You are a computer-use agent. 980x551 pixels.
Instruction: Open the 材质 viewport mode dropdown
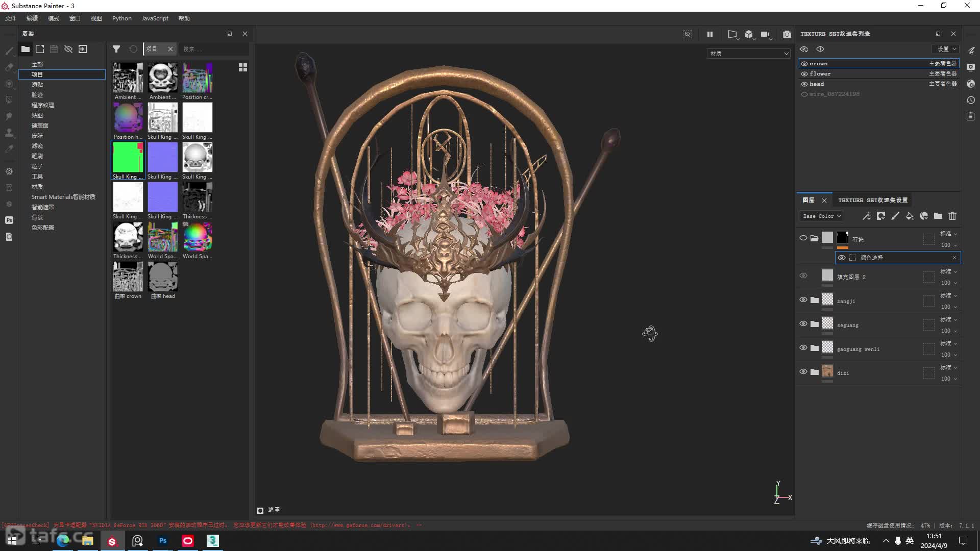(749, 54)
